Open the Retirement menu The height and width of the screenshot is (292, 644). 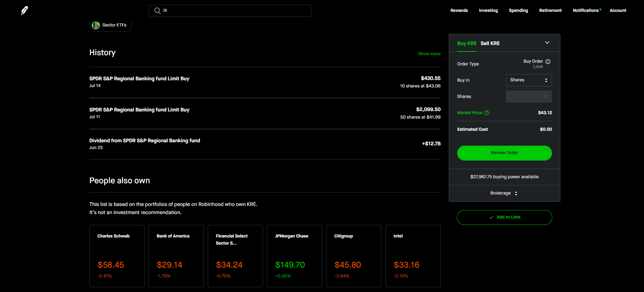(550, 11)
